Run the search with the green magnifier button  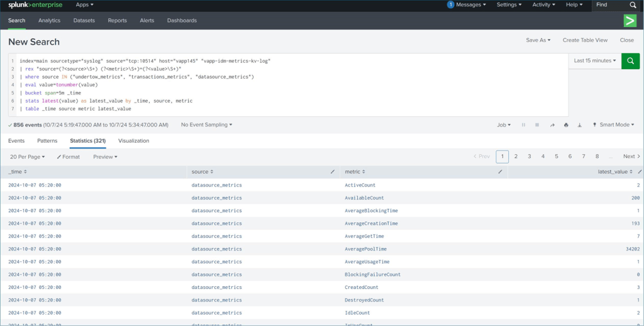[x=630, y=61]
